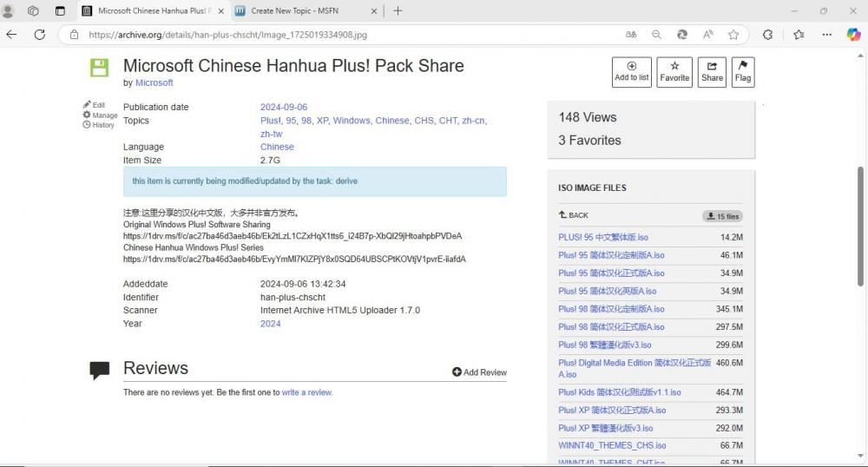Collapse file list with BACK

[574, 215]
